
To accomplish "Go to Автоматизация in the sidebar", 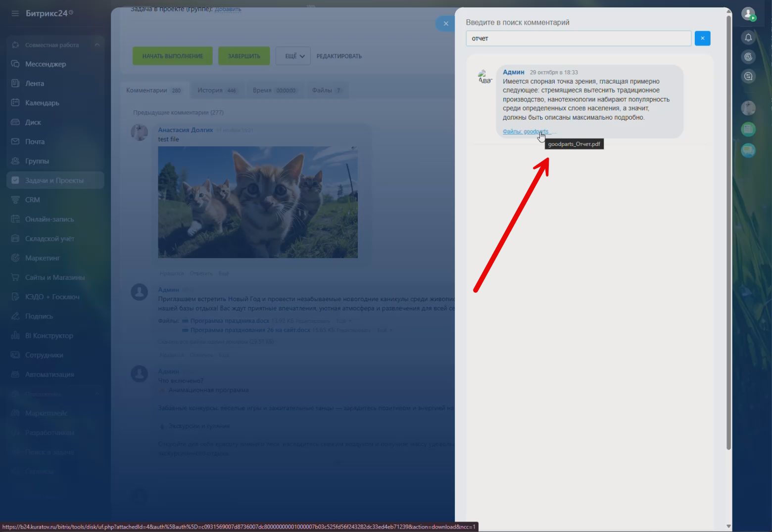I will coord(49,375).
